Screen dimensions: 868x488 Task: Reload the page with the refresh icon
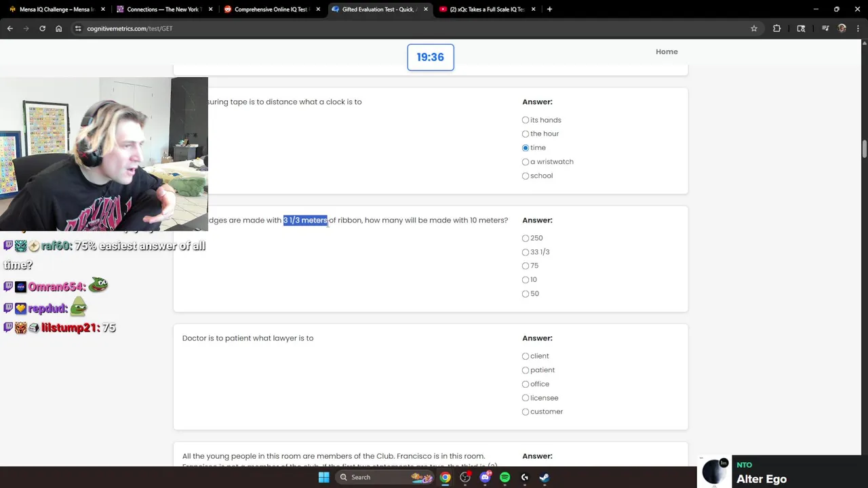coord(42,28)
